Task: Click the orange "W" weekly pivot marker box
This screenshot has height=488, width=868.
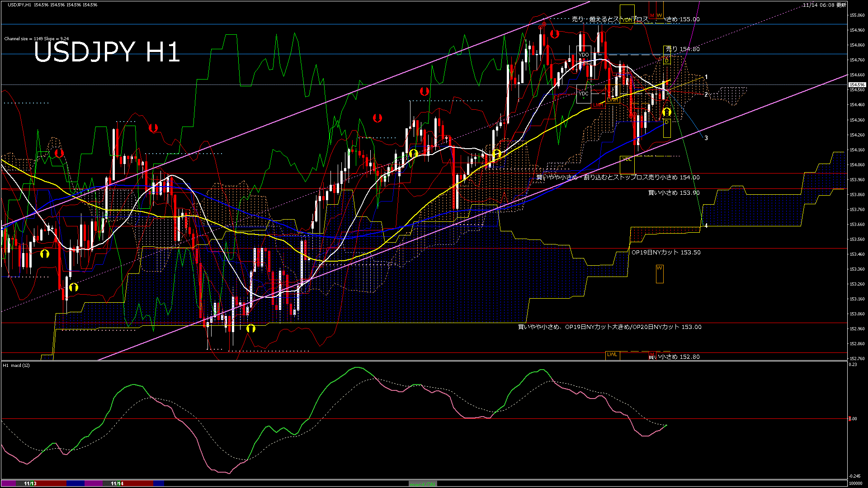Action: [659, 15]
